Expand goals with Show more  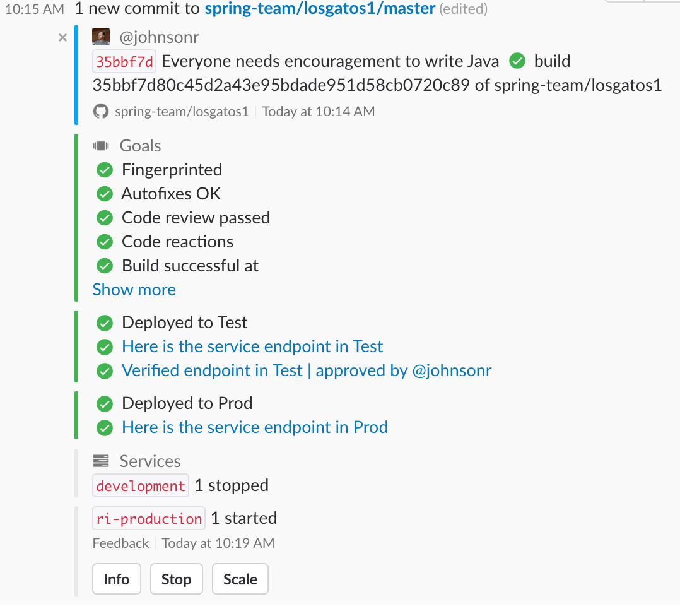point(134,290)
